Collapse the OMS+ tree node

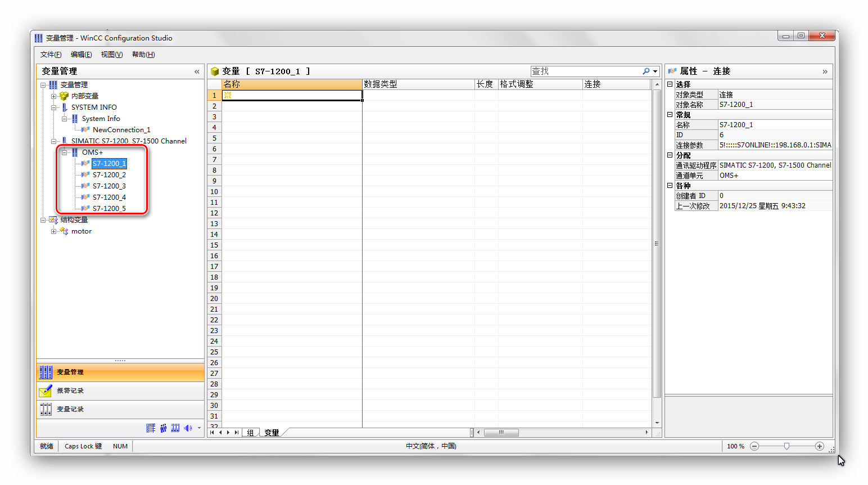[65, 152]
